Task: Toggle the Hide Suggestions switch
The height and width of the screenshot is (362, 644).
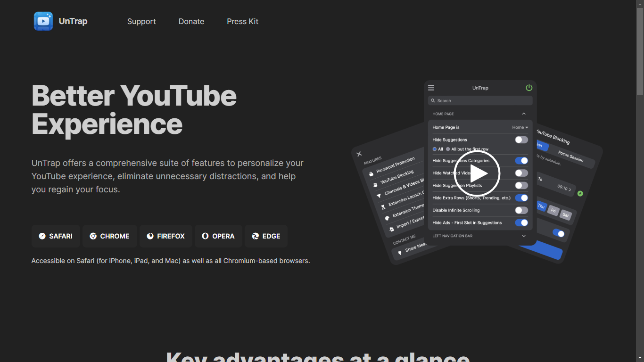Action: coord(521,140)
